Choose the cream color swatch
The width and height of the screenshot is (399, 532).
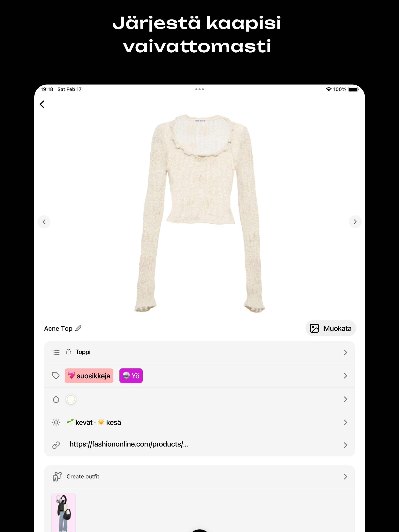[x=71, y=399]
